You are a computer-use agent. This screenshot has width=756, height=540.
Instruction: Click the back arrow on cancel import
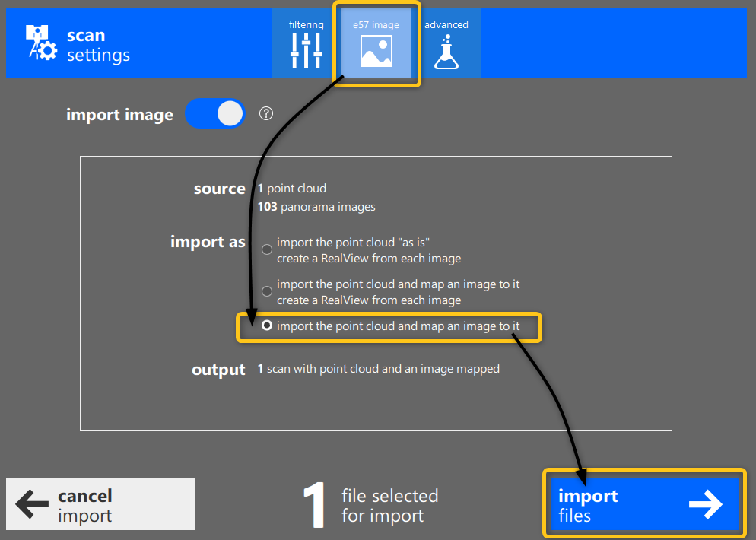click(30, 504)
